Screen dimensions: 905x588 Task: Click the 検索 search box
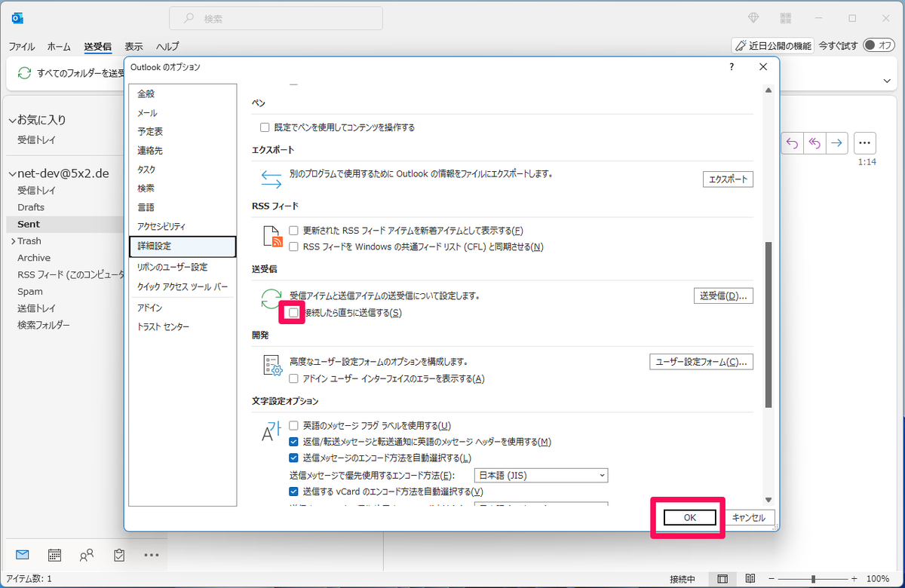pos(276,18)
